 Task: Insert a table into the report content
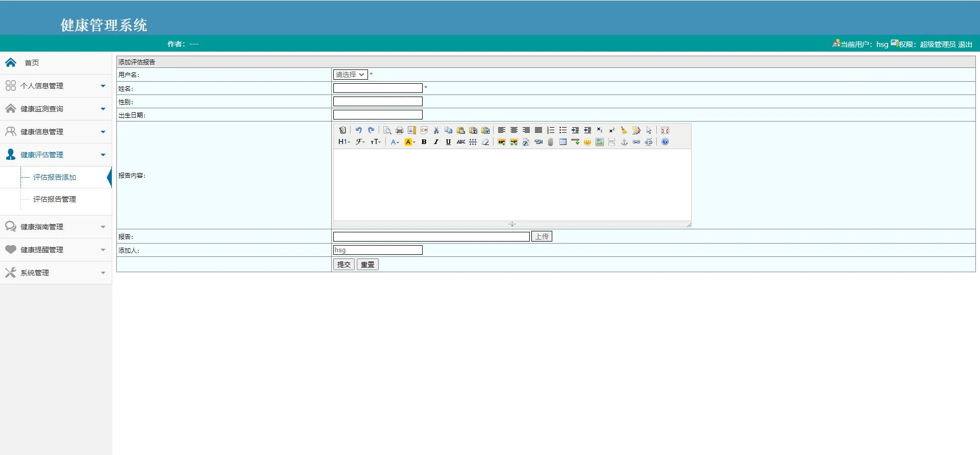click(x=563, y=142)
